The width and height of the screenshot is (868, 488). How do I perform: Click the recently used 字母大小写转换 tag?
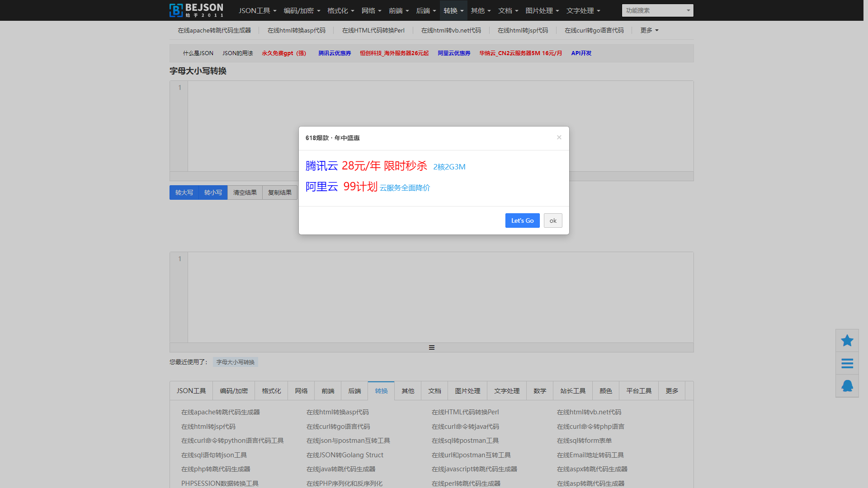tap(235, 362)
